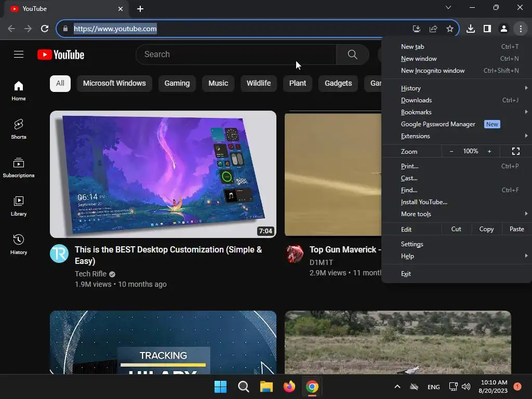Open the tab search chevron in title bar
This screenshot has height=399, width=532.
[x=448, y=7]
